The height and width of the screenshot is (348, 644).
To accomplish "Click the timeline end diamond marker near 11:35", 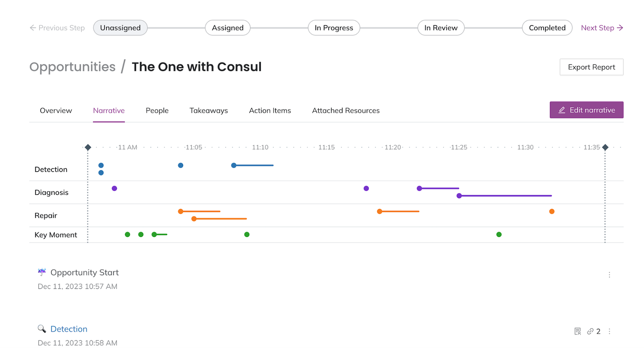I will click(x=605, y=147).
